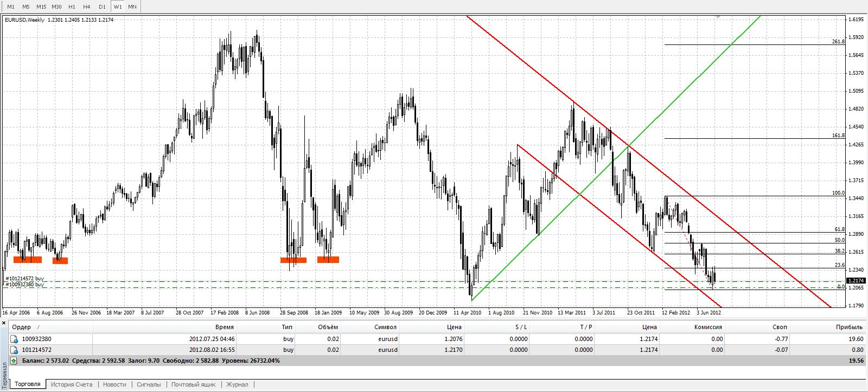
Task: Click the Fibonacci 100.0 level label
Action: pyautogui.click(x=838, y=193)
